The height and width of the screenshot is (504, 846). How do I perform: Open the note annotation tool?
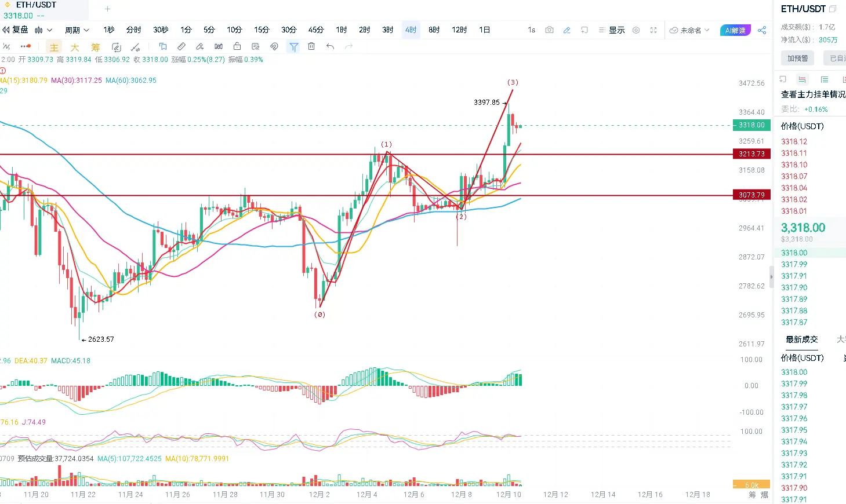(256, 46)
